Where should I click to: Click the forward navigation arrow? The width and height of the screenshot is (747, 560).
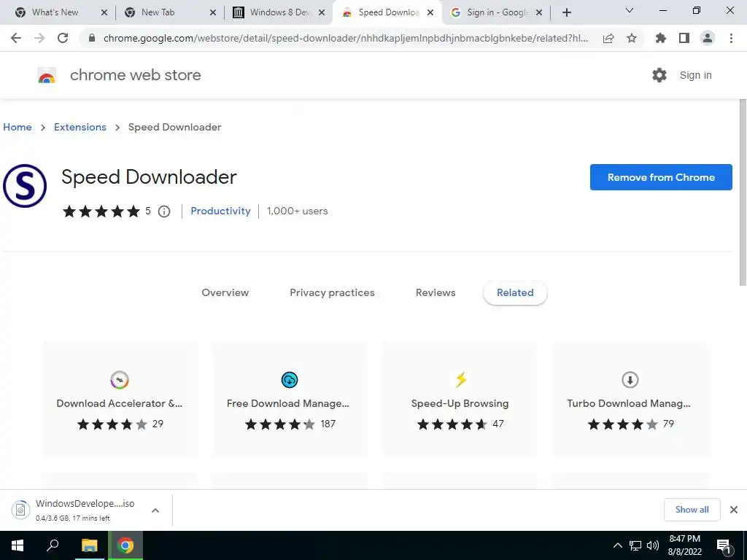pos(39,38)
